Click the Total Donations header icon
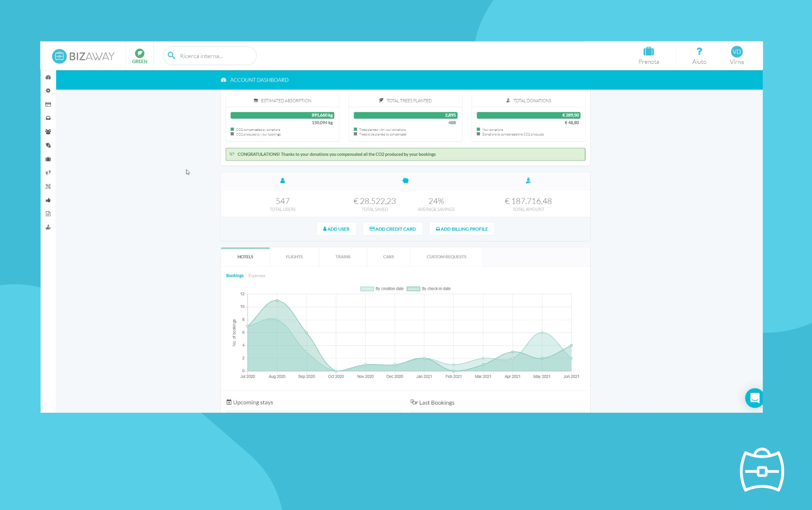 (x=508, y=101)
